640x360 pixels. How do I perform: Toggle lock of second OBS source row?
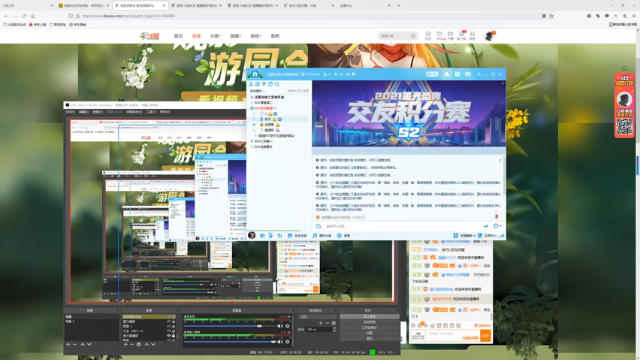tap(173, 321)
